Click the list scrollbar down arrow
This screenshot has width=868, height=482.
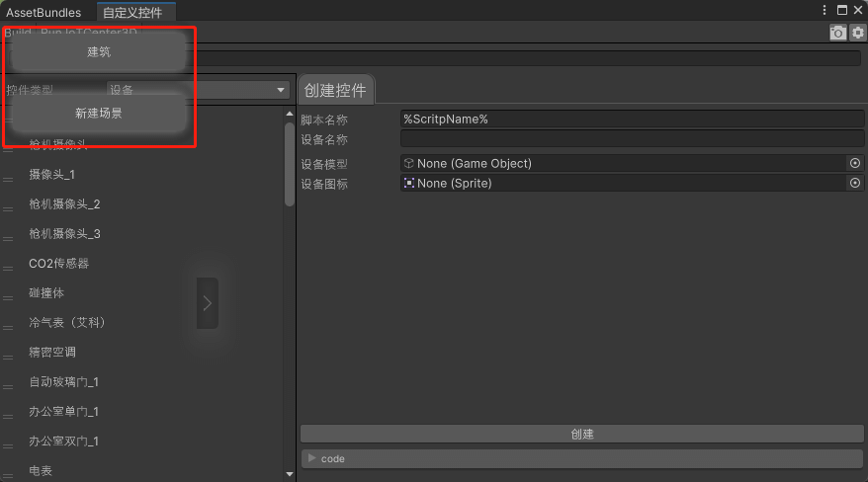click(289, 474)
